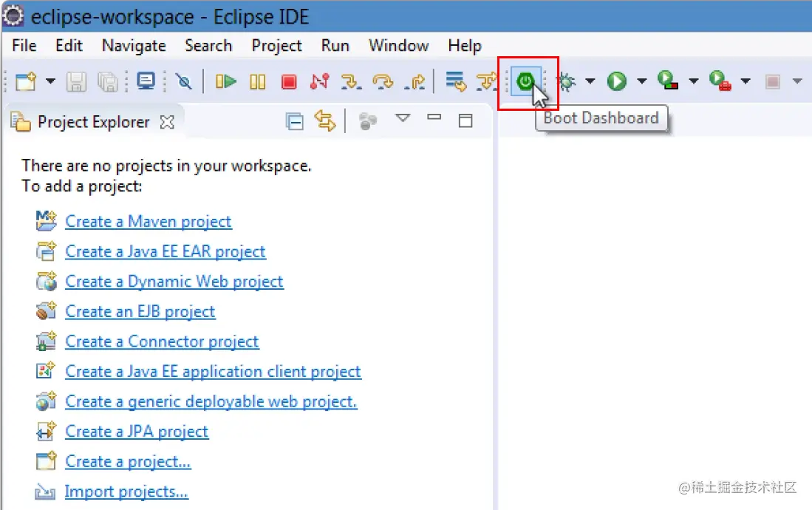Toggle Use Step Filters icon
The height and width of the screenshot is (510, 812).
(485, 81)
